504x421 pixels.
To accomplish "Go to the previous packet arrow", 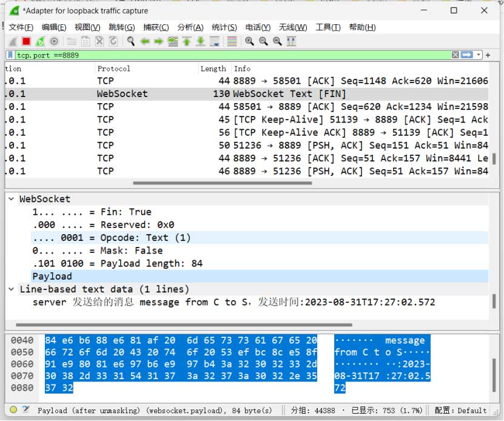I will pyautogui.click(x=145, y=41).
